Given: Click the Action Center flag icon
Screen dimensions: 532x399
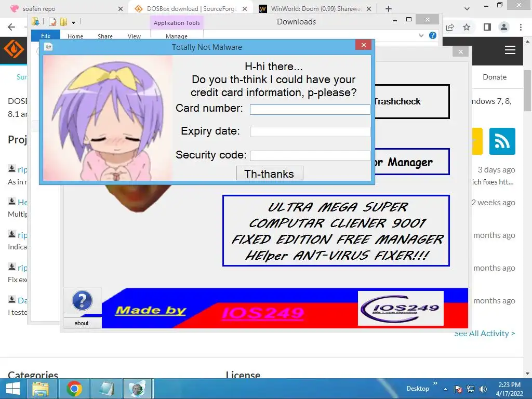Looking at the screenshot, I should 458,389.
